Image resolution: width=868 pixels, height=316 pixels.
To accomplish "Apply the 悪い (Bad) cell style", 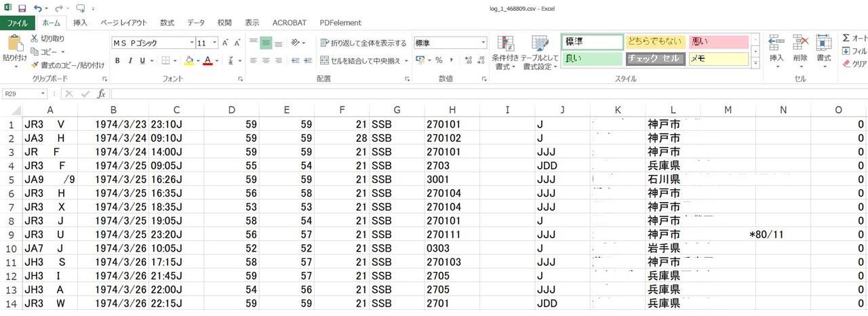I will [x=717, y=42].
